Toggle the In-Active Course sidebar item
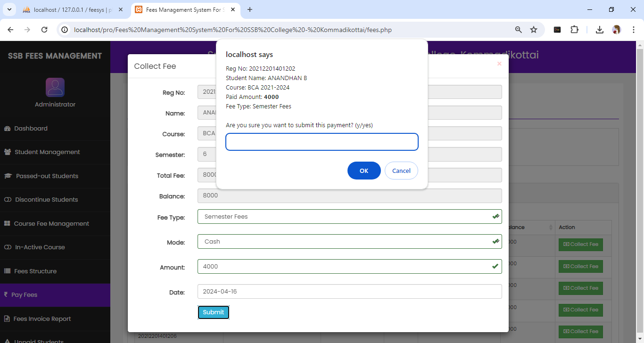This screenshot has height=343, width=644. [x=40, y=247]
